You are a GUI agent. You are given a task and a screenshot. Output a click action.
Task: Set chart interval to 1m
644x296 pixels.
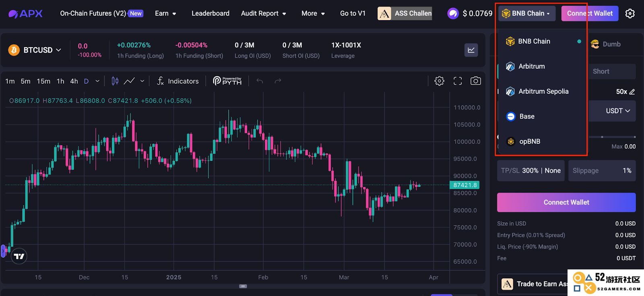10,81
